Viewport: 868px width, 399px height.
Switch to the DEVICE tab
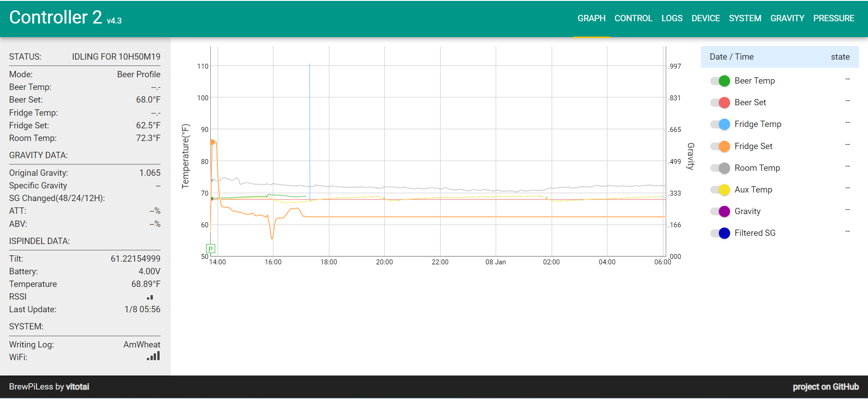coord(706,19)
